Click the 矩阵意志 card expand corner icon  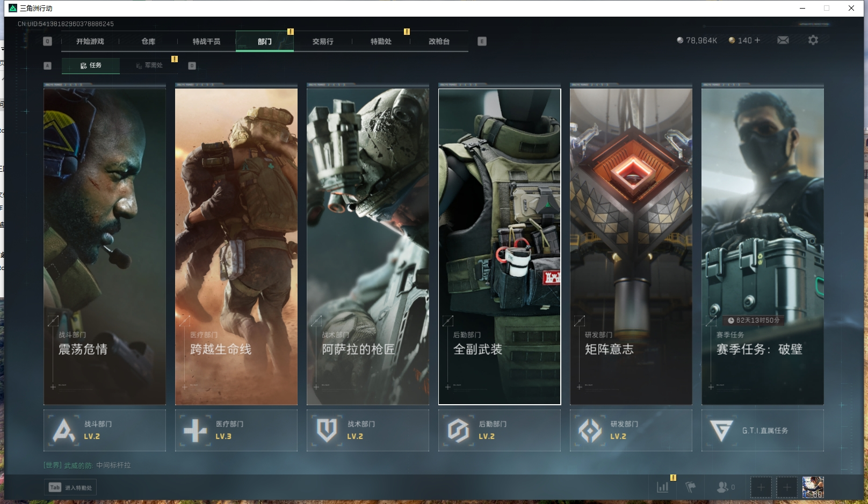point(580,321)
